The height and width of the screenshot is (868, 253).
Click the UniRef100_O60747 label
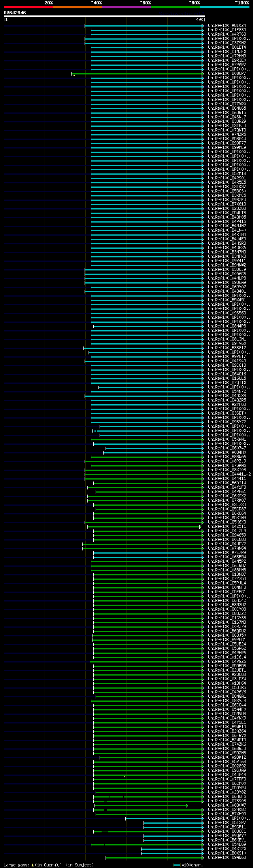click(227, 448)
